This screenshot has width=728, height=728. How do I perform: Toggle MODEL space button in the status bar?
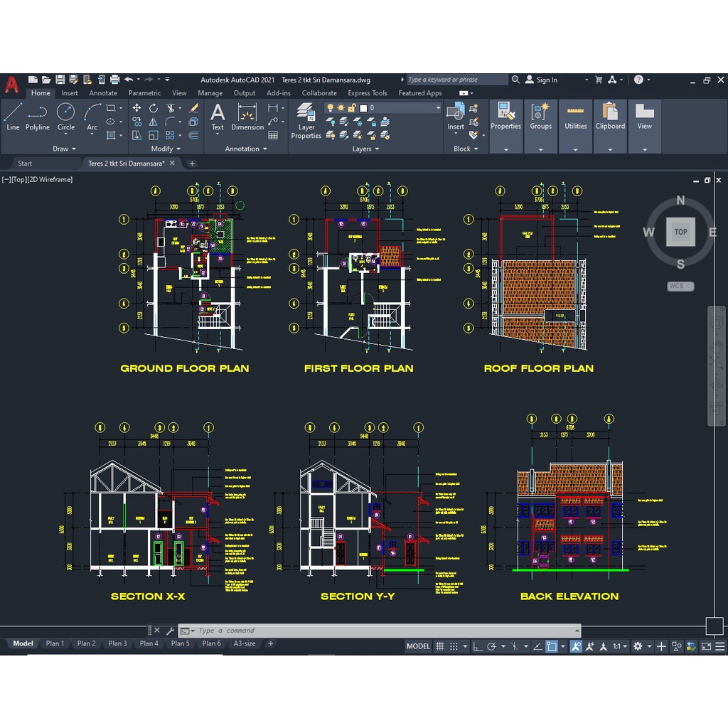pyautogui.click(x=418, y=646)
